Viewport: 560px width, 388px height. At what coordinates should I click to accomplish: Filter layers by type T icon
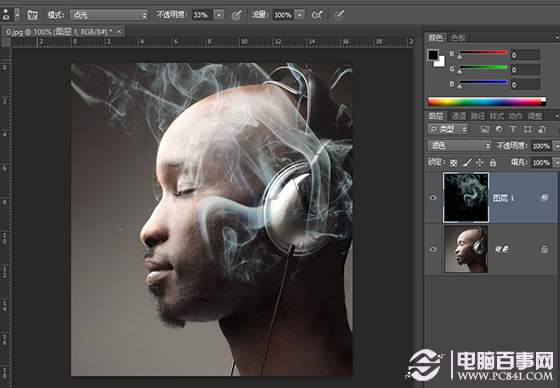[x=513, y=129]
